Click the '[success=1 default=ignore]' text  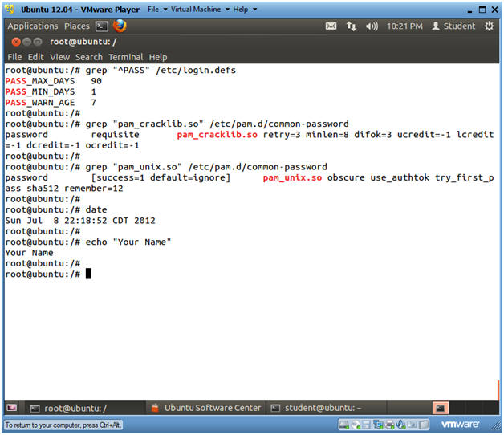pos(161,177)
